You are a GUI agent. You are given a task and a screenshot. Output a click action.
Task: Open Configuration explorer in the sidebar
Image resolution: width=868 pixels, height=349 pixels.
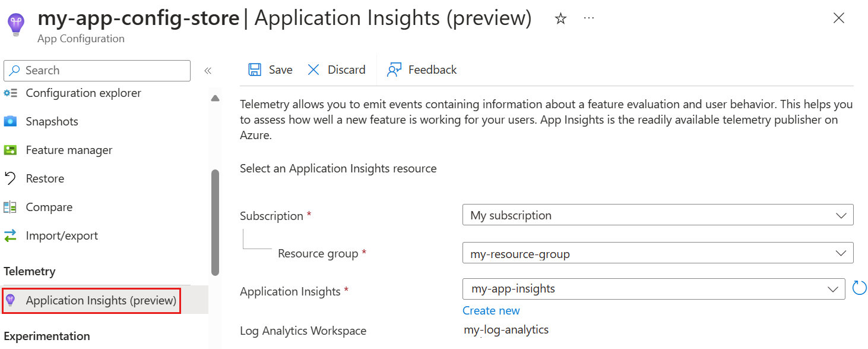tap(83, 93)
